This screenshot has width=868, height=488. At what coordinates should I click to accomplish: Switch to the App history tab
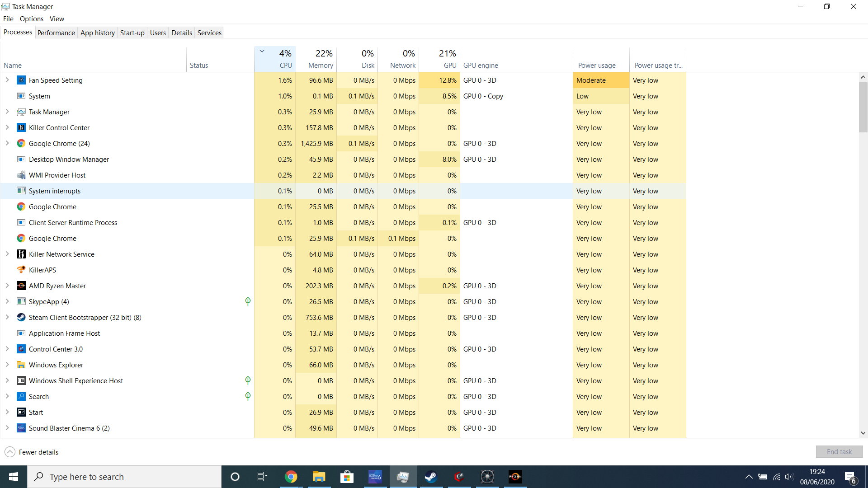(x=98, y=33)
